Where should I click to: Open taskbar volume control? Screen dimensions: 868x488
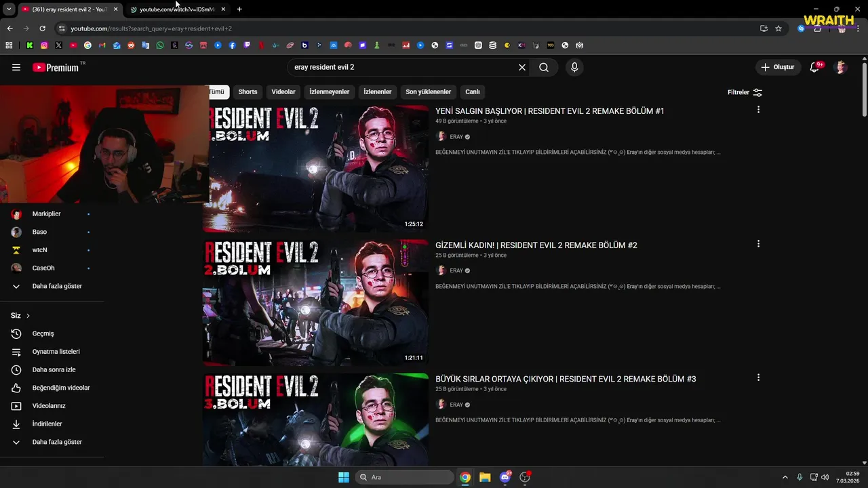coord(825,477)
